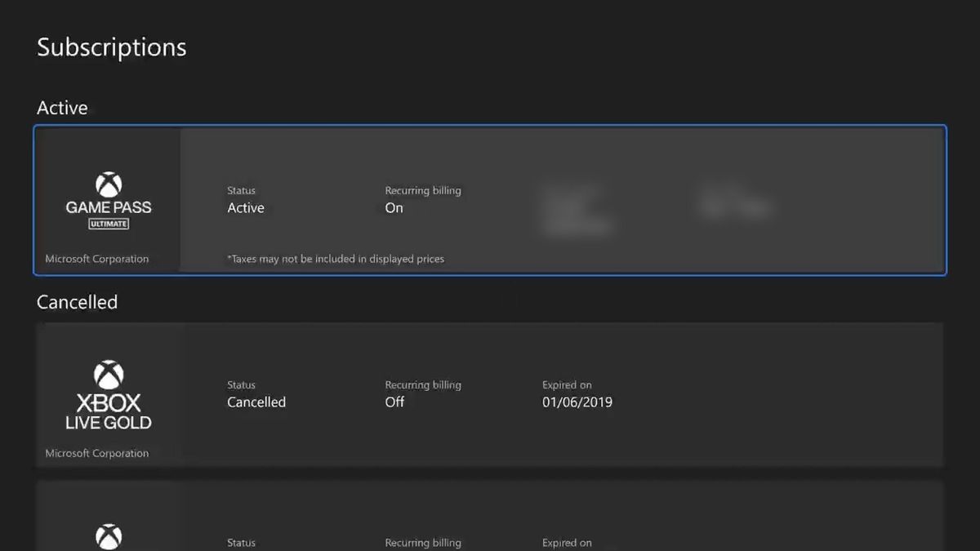980x551 pixels.
Task: Click the Xbox Live Gold tile artwork
Action: click(x=109, y=394)
